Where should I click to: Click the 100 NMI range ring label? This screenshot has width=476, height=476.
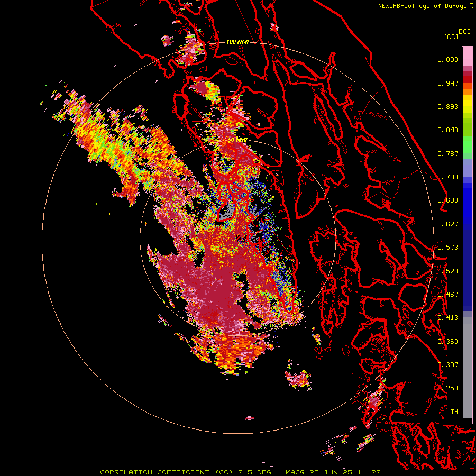(237, 42)
